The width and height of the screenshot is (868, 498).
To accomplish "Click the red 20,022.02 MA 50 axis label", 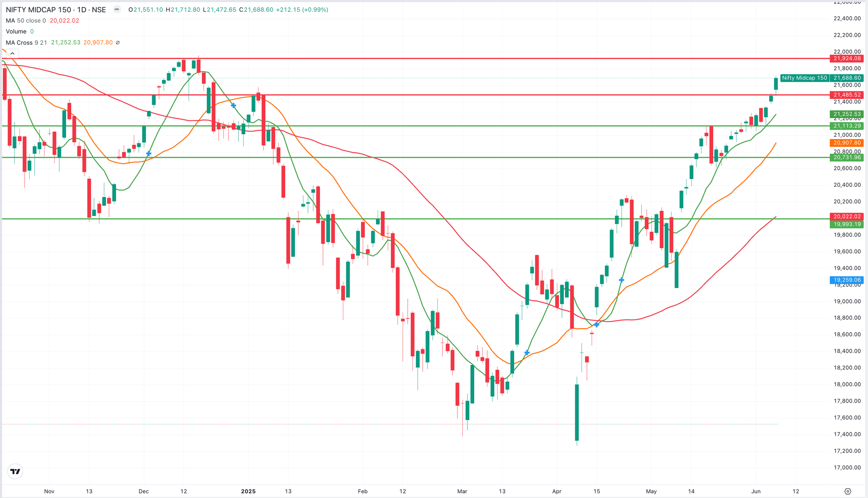I will click(x=846, y=216).
